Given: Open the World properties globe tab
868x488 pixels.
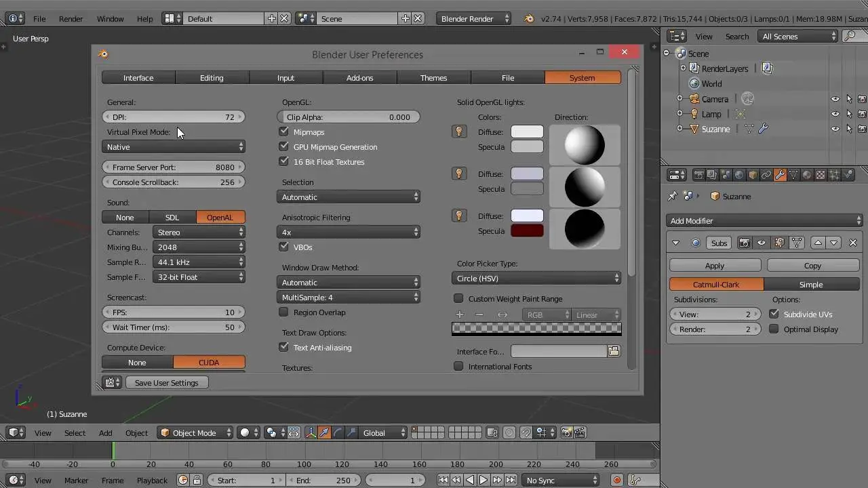Looking at the screenshot, I should (739, 175).
